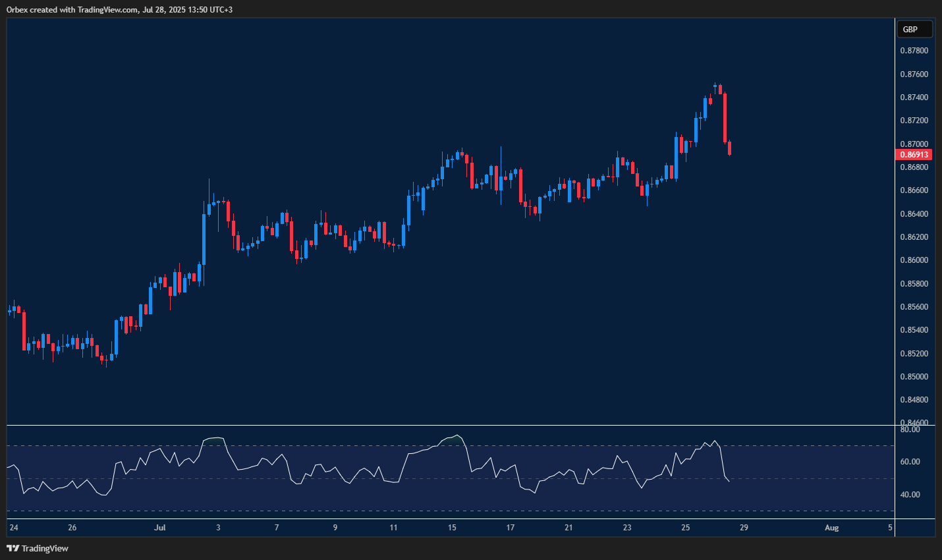The width and height of the screenshot is (942, 560).
Task: Click the 0.85000 price level on the scale
Action: (x=916, y=376)
